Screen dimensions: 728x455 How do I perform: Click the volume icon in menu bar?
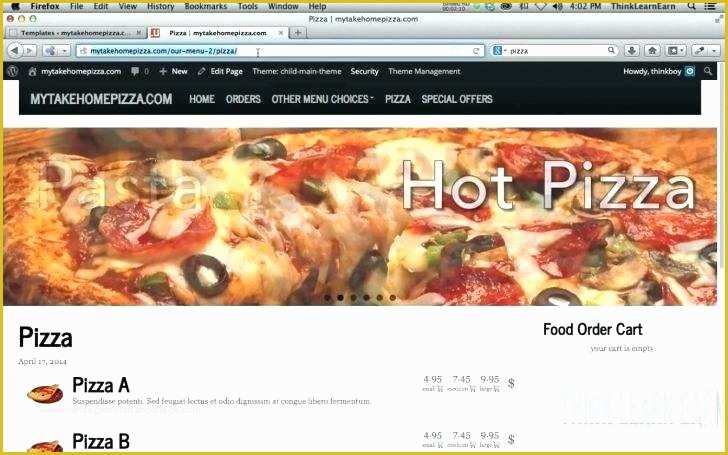(558, 6)
